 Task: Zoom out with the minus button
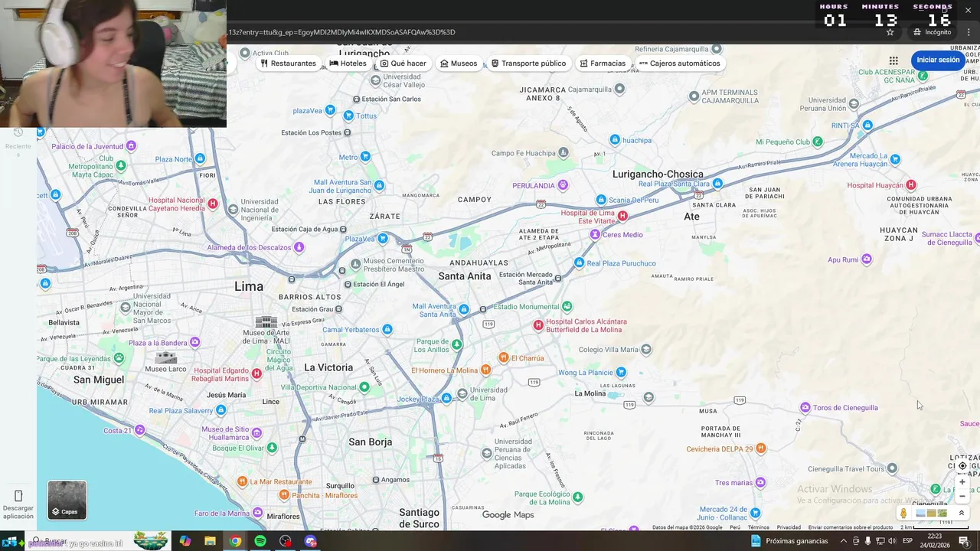click(x=962, y=496)
